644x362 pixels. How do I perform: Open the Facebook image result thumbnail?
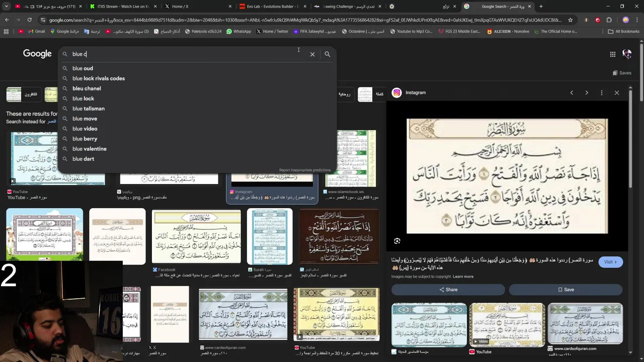(196, 236)
